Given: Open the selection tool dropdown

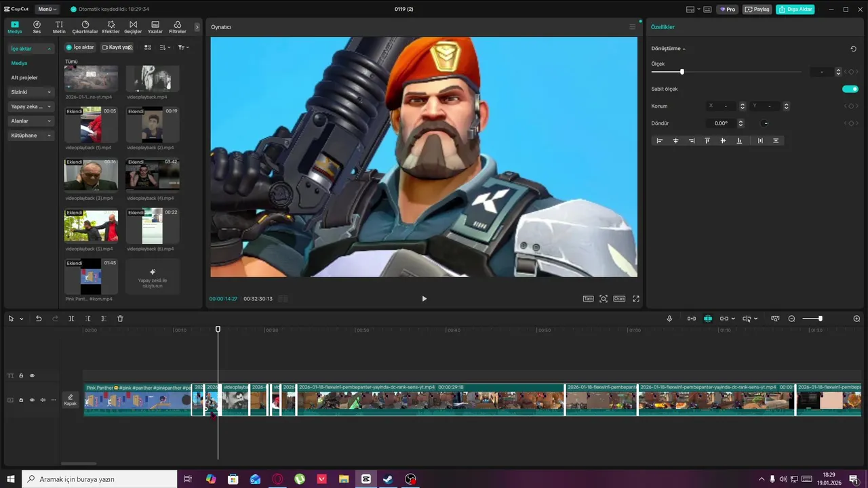Looking at the screenshot, I should [x=22, y=319].
